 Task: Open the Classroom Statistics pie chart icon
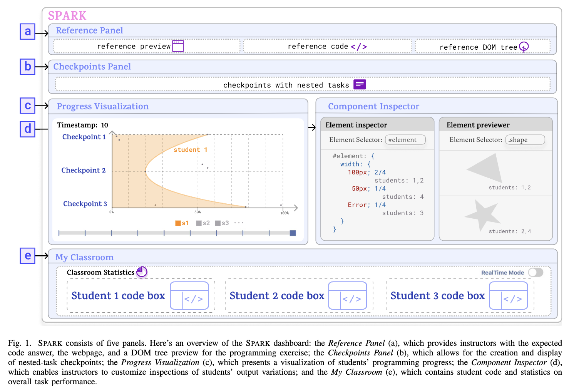(142, 272)
